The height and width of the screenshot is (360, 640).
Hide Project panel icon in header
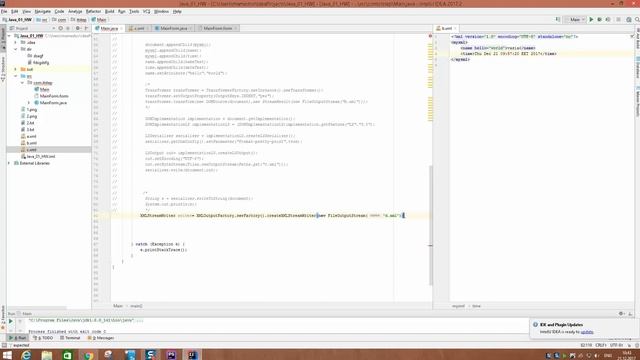(x=86, y=28)
